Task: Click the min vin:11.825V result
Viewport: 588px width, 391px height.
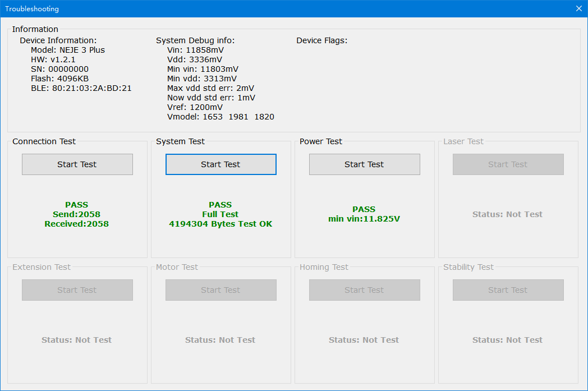Action: 364,219
